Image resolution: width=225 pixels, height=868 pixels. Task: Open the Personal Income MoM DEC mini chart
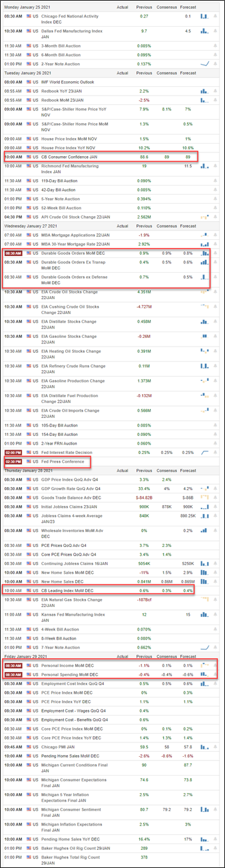(205, 666)
